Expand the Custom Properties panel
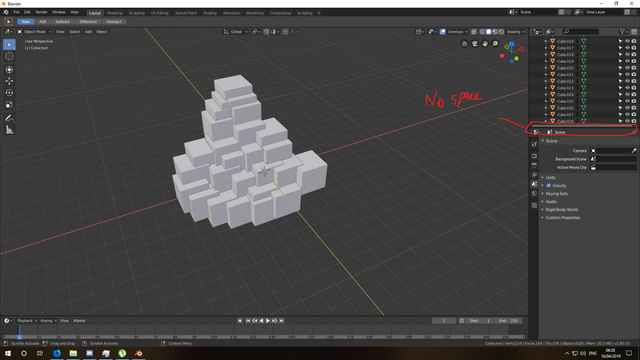The width and height of the screenshot is (640, 360). point(563,218)
